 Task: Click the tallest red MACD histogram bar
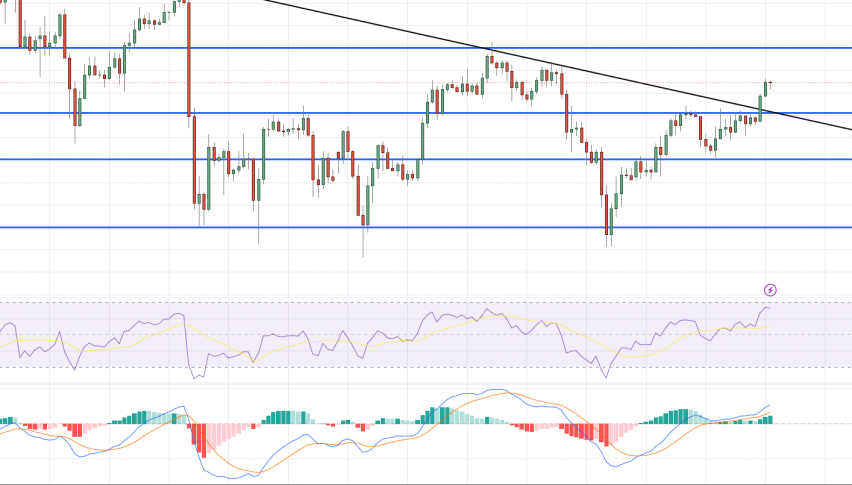tap(204, 441)
